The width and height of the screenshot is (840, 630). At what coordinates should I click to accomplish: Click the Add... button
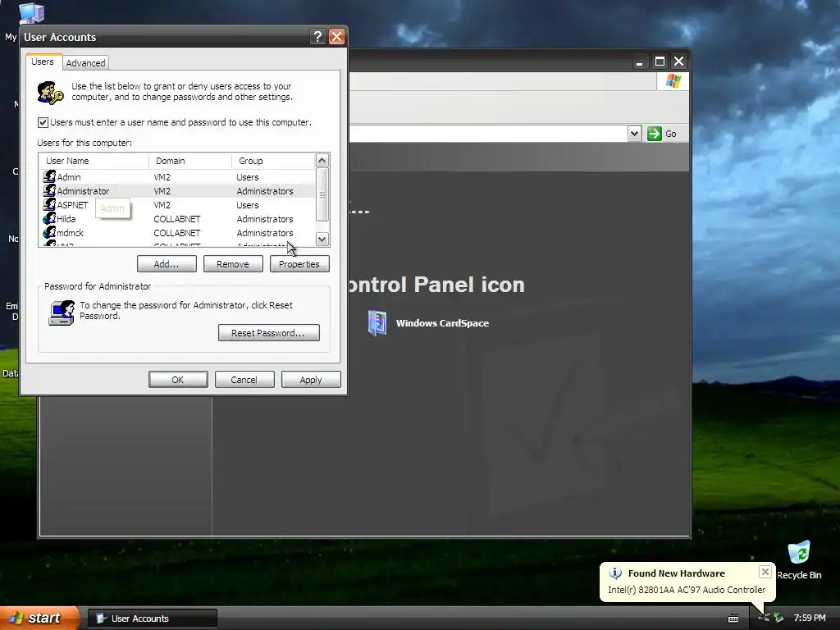(167, 264)
